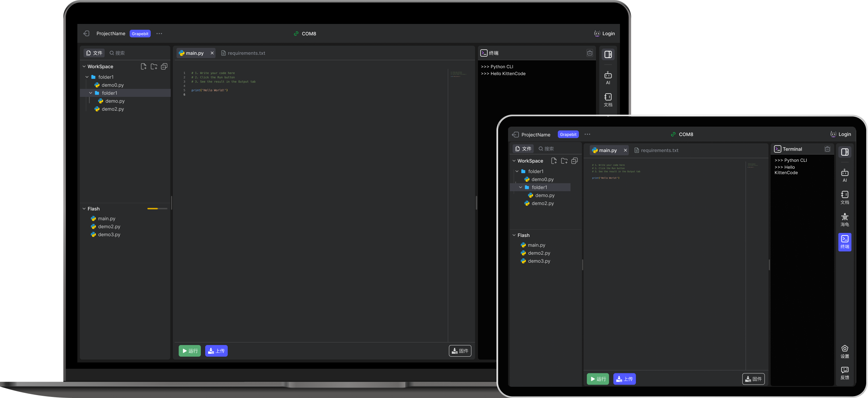Image resolution: width=868 pixels, height=398 pixels.
Task: Click the back/exit icon beside laptop ProjectName
Action: (x=86, y=33)
